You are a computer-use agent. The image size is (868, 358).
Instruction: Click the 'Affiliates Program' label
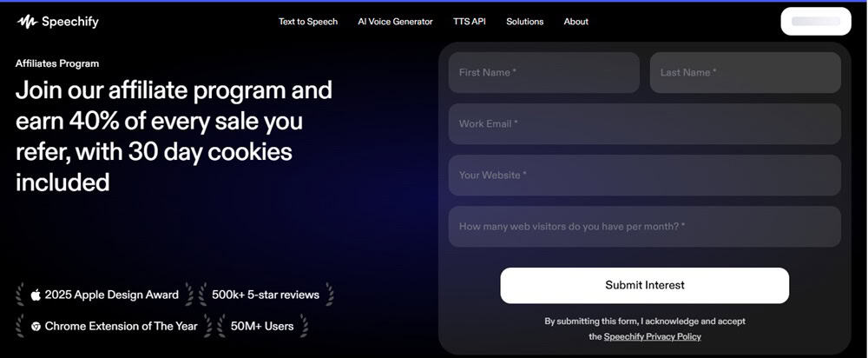coord(57,63)
